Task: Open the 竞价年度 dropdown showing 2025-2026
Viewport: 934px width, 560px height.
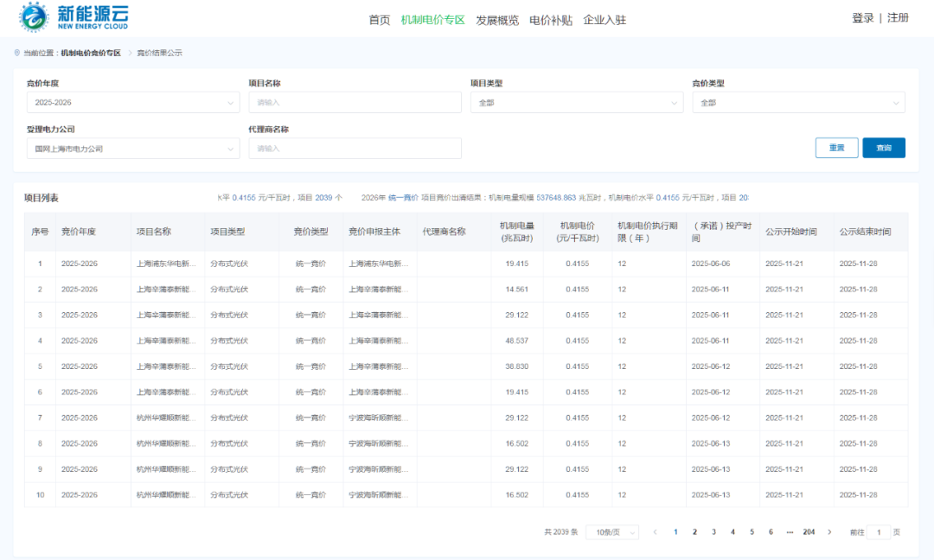Action: click(x=132, y=103)
